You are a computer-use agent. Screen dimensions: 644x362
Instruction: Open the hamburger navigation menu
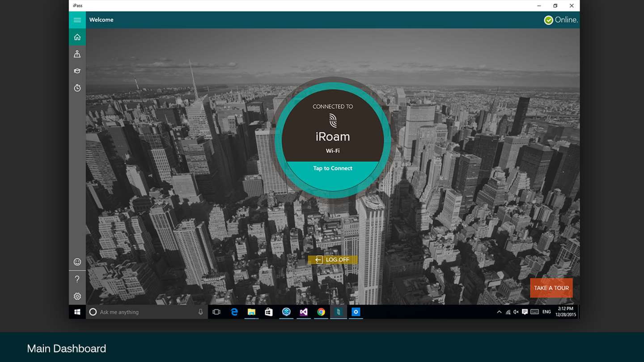pyautogui.click(x=77, y=20)
